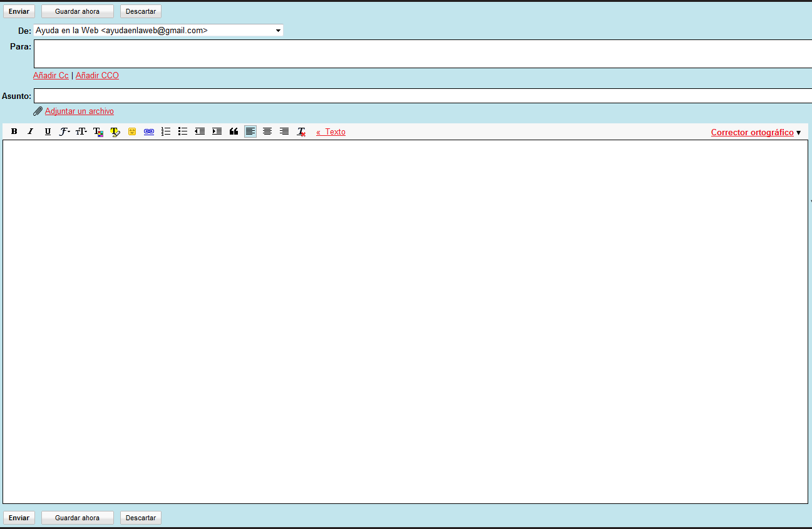Open the De sender address dropdown
Screen dimensions: 812x529
[158, 30]
